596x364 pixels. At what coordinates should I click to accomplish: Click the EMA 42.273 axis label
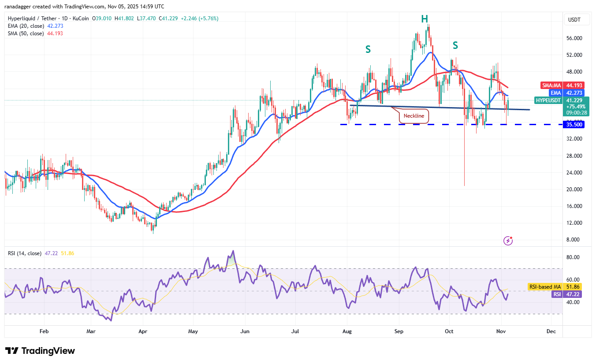[569, 93]
